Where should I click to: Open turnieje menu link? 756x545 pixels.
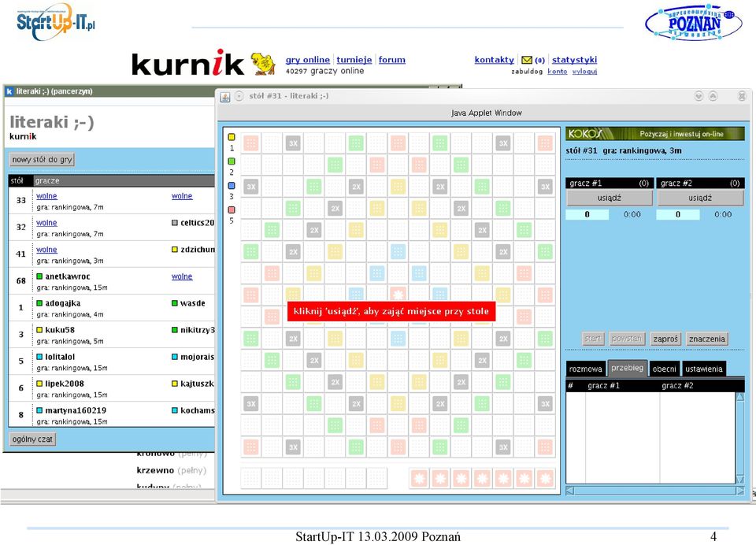(354, 60)
